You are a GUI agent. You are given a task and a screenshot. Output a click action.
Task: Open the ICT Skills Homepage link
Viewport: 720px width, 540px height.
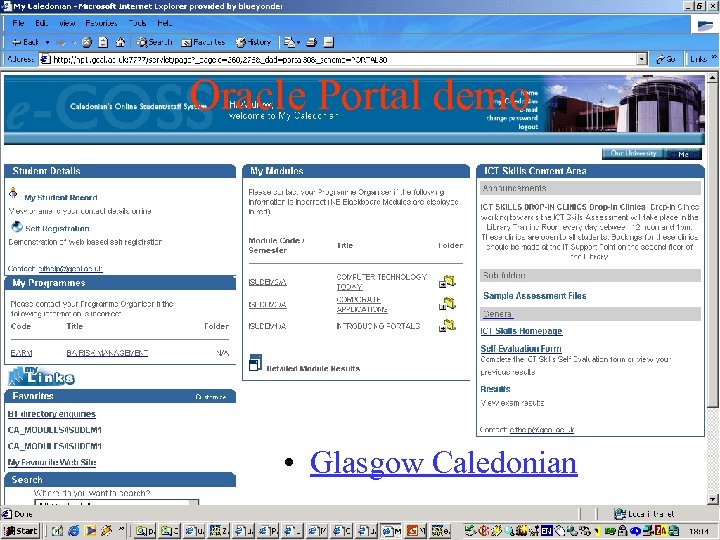coord(521,331)
